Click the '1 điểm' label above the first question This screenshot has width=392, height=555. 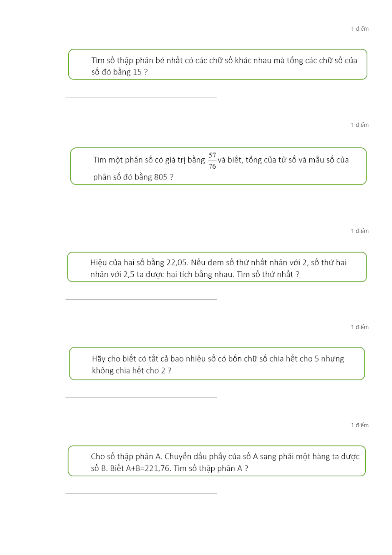(x=360, y=29)
